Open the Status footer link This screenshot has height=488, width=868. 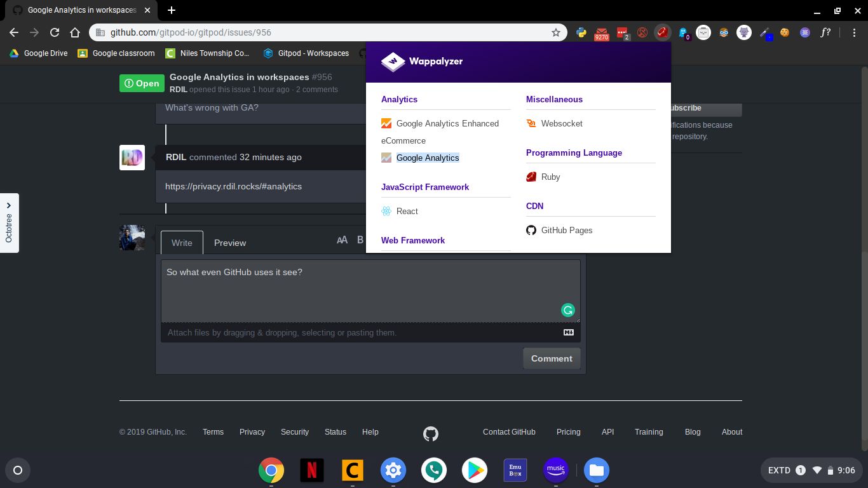(336, 432)
